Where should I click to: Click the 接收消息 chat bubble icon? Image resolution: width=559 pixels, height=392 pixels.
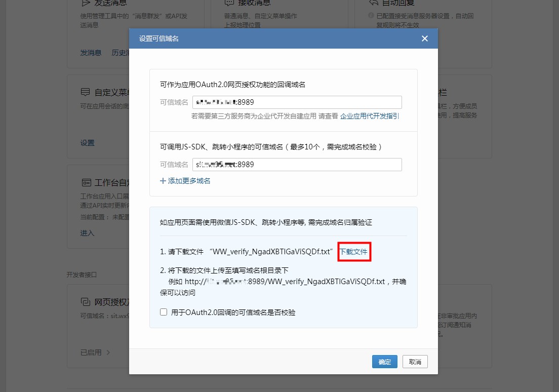(229, 3)
